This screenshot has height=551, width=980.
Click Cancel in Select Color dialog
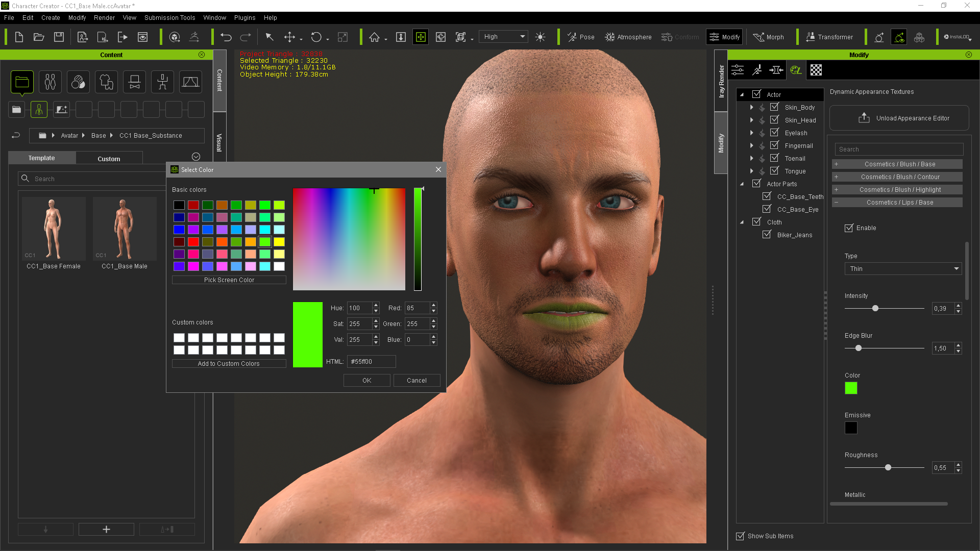click(416, 380)
